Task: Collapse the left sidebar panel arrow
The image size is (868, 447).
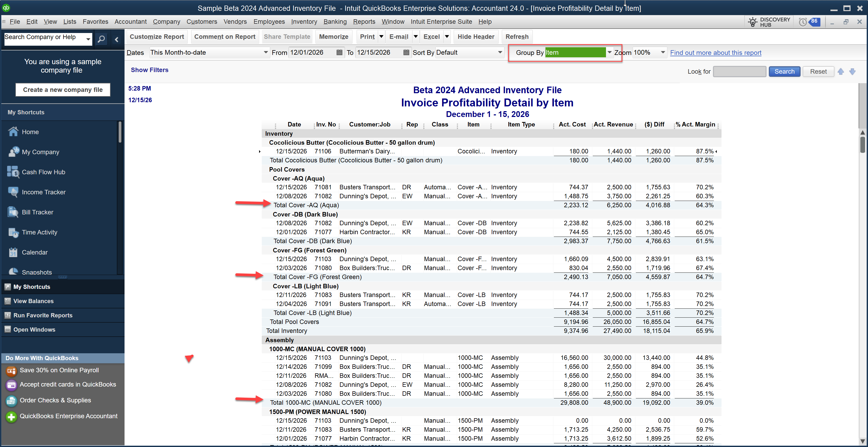Action: [117, 39]
